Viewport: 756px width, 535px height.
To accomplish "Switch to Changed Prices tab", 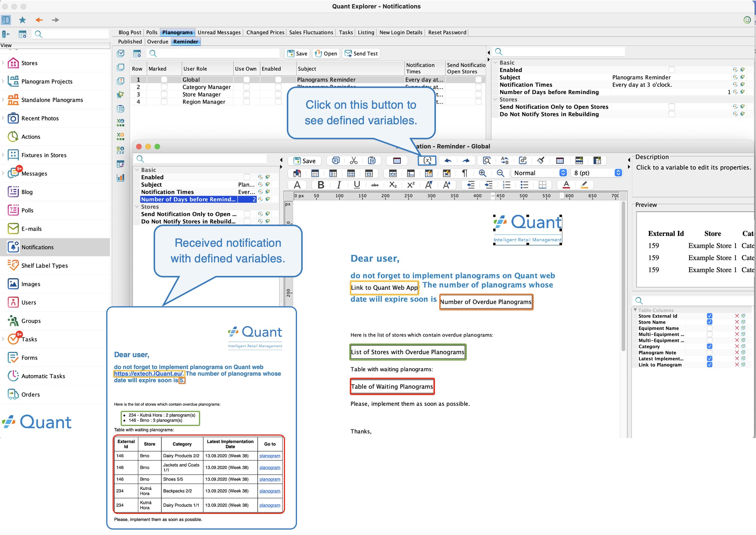I will [x=265, y=32].
